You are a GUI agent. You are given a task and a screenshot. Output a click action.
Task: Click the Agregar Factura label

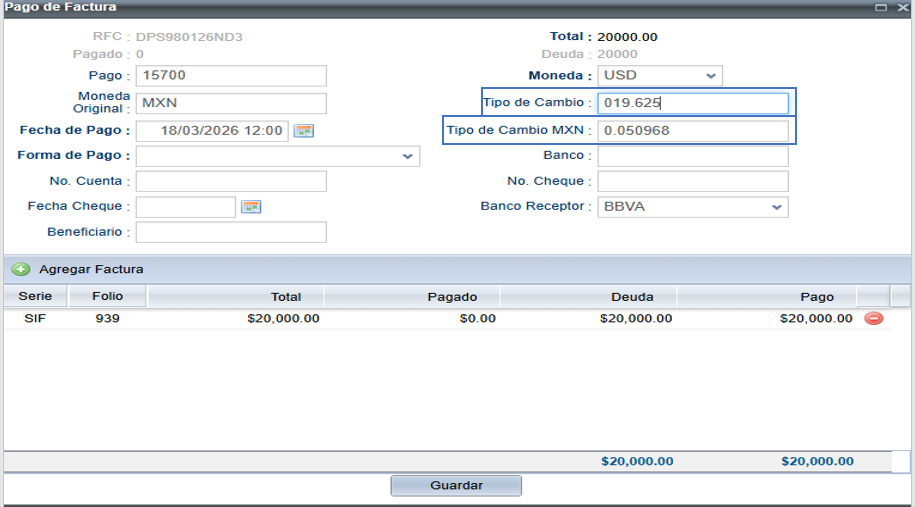(91, 269)
